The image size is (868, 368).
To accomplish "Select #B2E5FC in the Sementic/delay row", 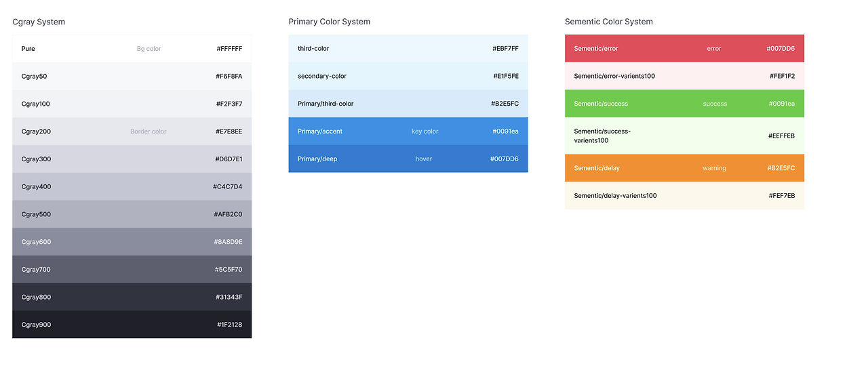I will 781,168.
